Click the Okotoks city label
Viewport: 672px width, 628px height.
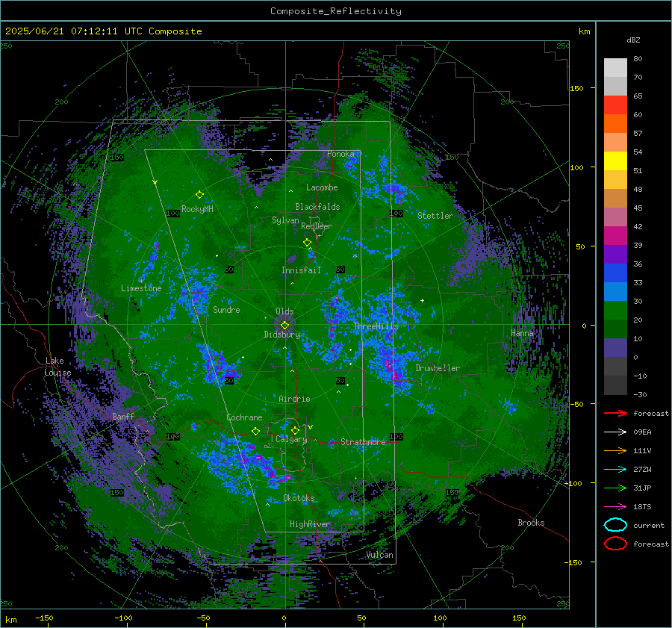coord(299,498)
